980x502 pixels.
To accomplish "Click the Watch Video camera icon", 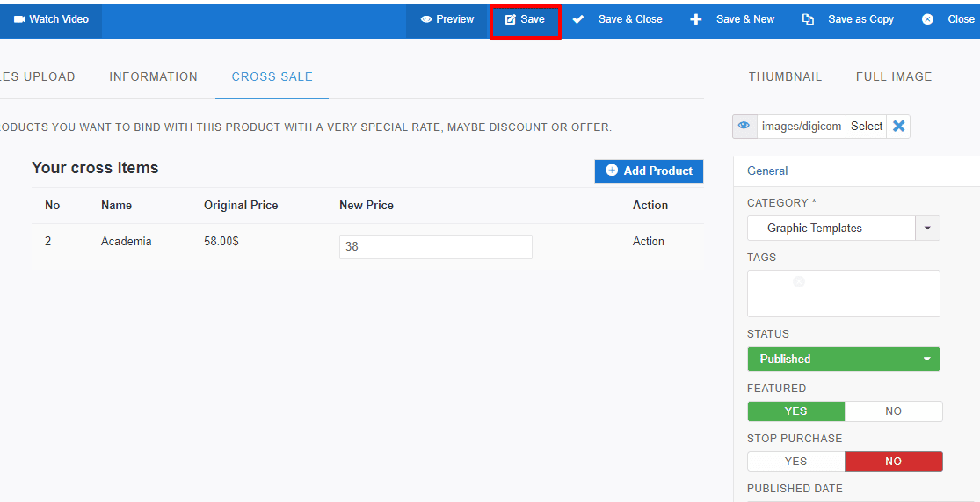I will [x=19, y=19].
